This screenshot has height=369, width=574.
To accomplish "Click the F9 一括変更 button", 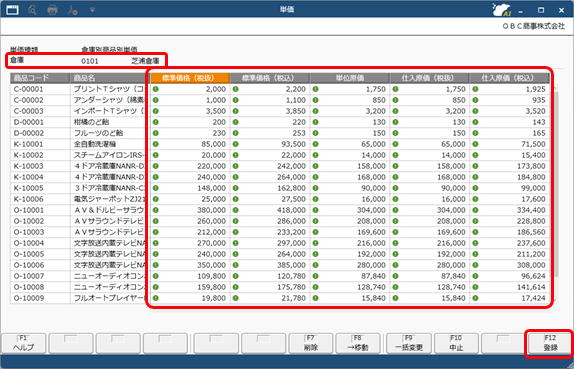I will (409, 343).
